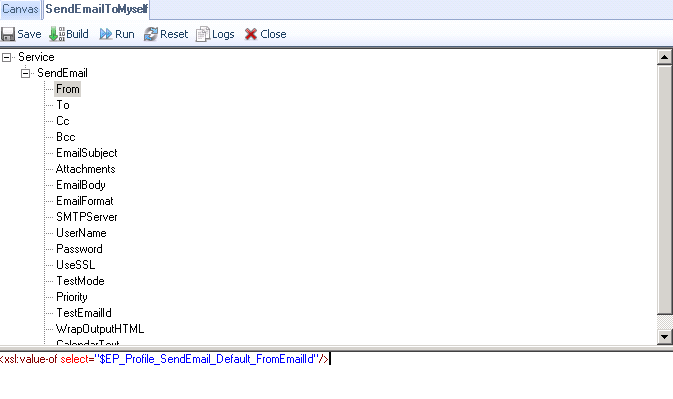Click the Build icon with green arrow
Viewport: 673px width, 399px height.
click(56, 34)
